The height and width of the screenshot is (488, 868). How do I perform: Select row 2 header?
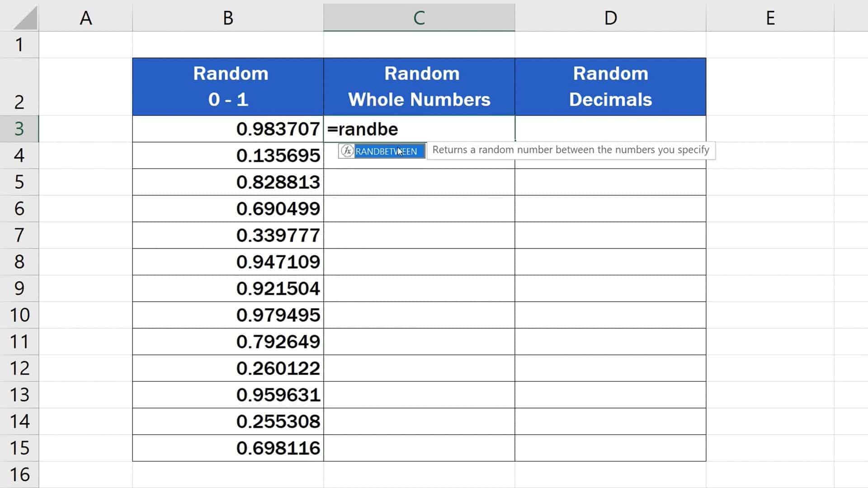click(19, 87)
